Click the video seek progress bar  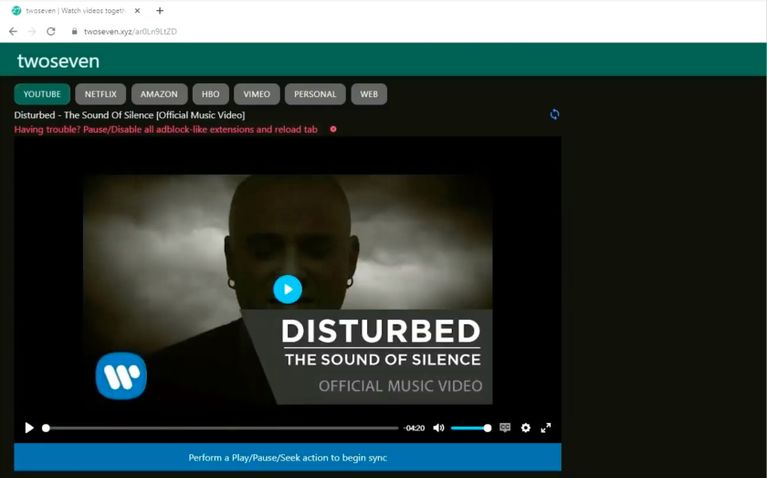click(221, 428)
